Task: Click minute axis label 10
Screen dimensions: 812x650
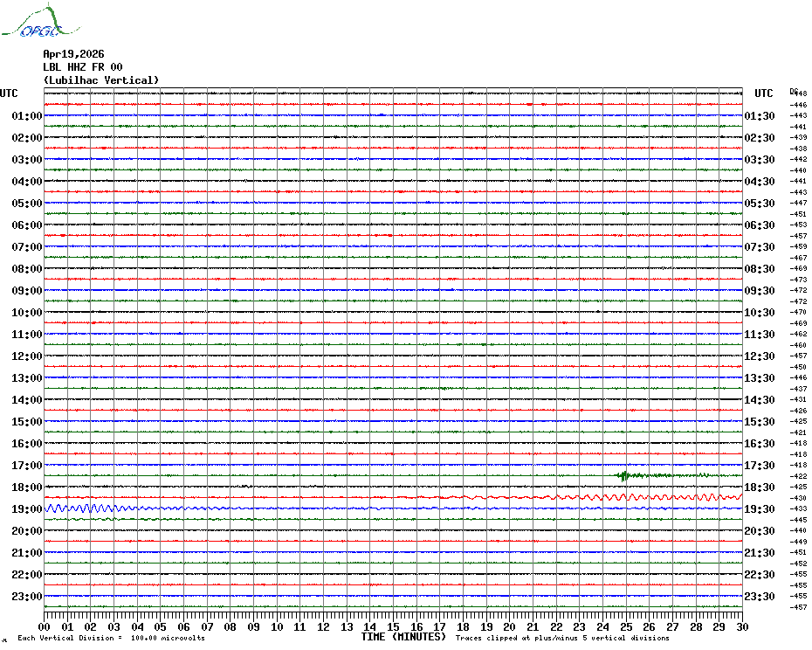Action: coord(277,626)
